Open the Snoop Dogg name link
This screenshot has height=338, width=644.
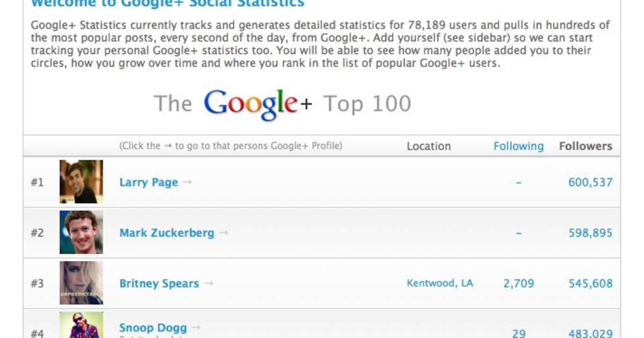[x=153, y=327]
